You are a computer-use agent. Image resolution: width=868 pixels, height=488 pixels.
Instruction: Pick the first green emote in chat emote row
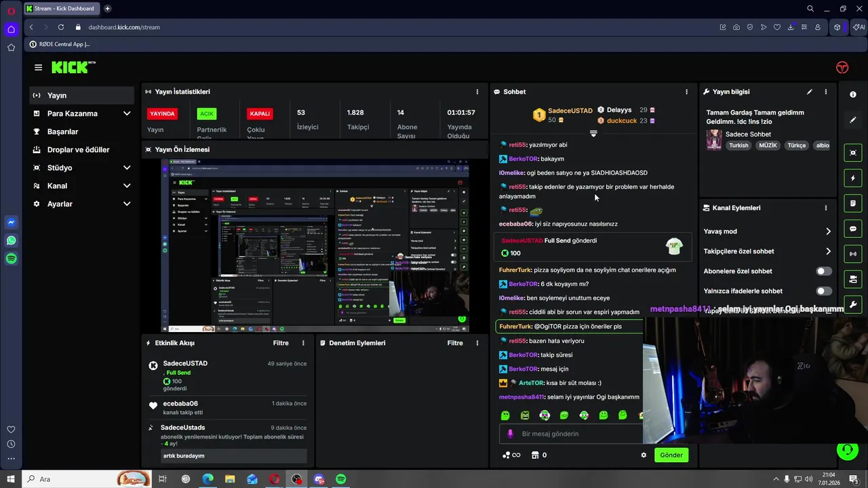505,415
